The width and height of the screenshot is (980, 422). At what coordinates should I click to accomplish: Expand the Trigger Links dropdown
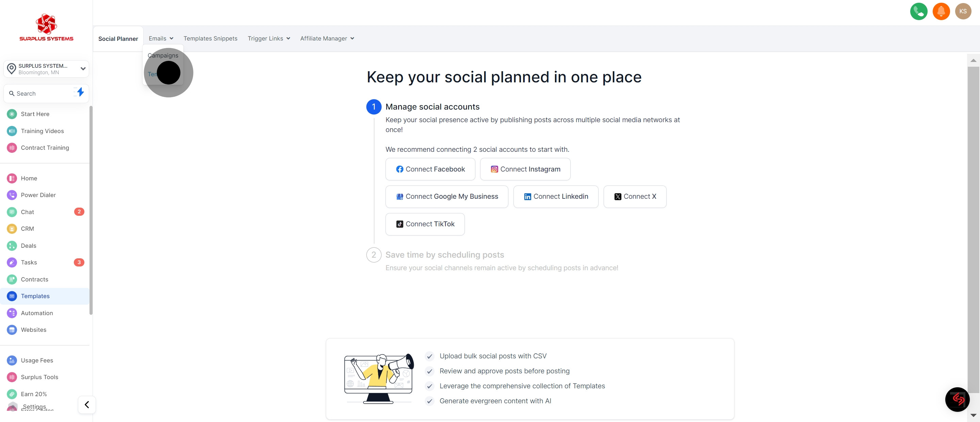pyautogui.click(x=268, y=38)
